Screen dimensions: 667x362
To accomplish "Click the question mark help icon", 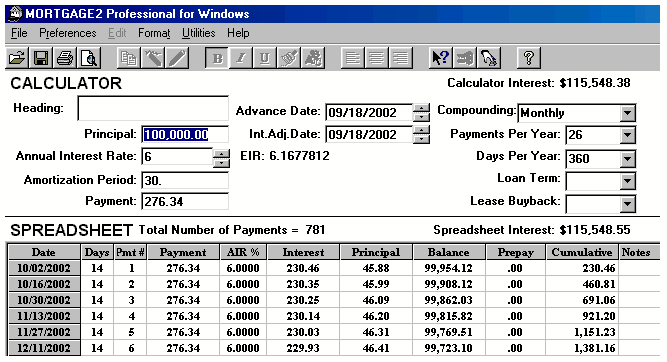I will coord(529,58).
